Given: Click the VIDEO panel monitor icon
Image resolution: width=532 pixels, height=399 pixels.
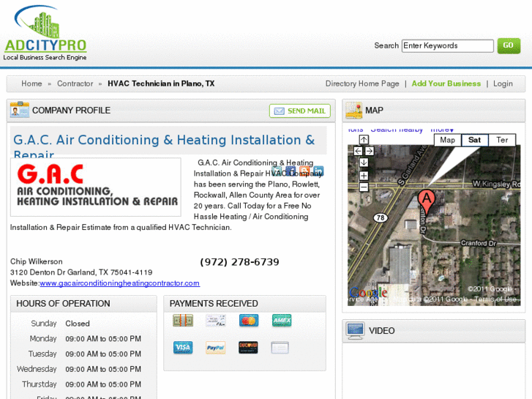Looking at the screenshot, I should coord(355,330).
